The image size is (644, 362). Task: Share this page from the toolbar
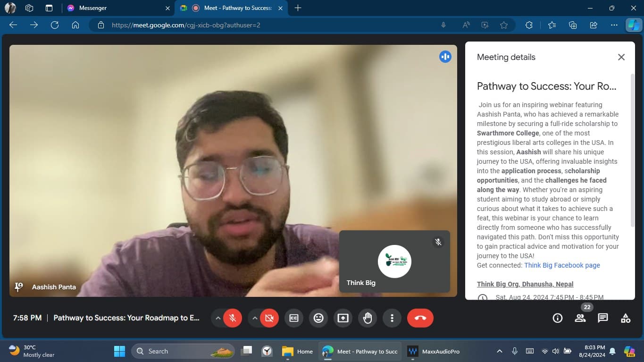point(594,25)
